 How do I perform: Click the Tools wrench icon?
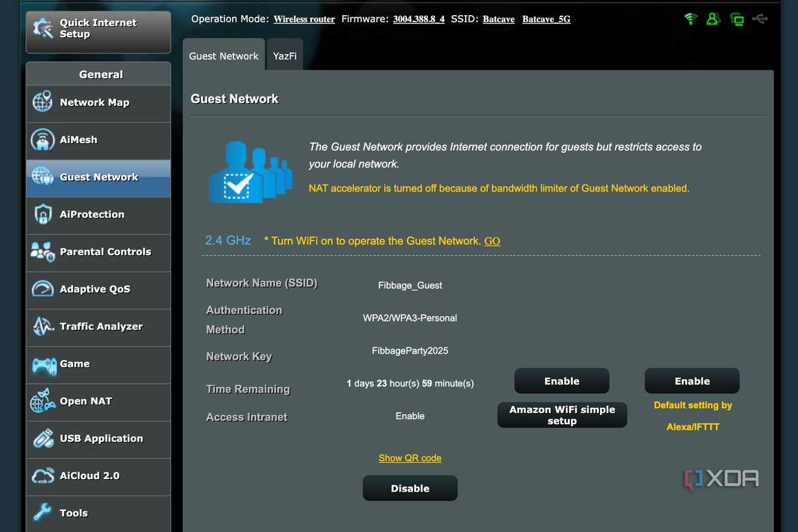click(42, 512)
